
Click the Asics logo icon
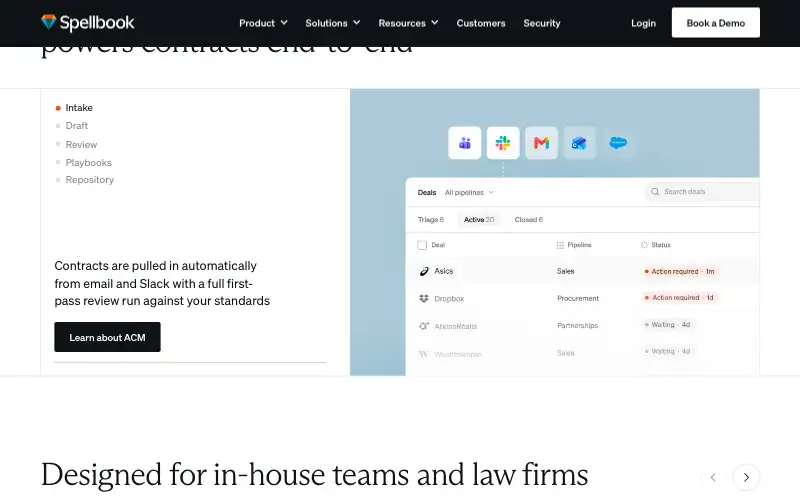coord(424,271)
